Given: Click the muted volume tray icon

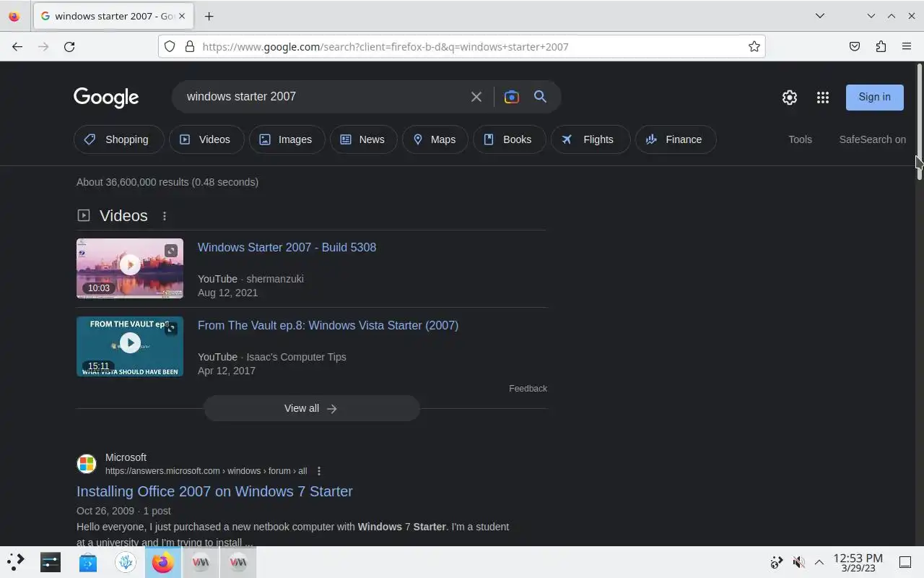Looking at the screenshot, I should pyautogui.click(x=798, y=562).
